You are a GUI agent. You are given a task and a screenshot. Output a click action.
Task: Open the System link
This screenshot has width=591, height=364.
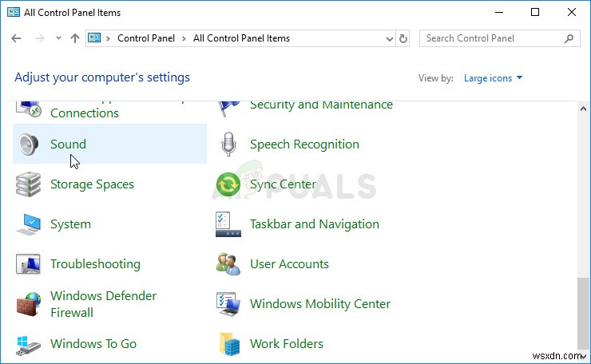(70, 224)
